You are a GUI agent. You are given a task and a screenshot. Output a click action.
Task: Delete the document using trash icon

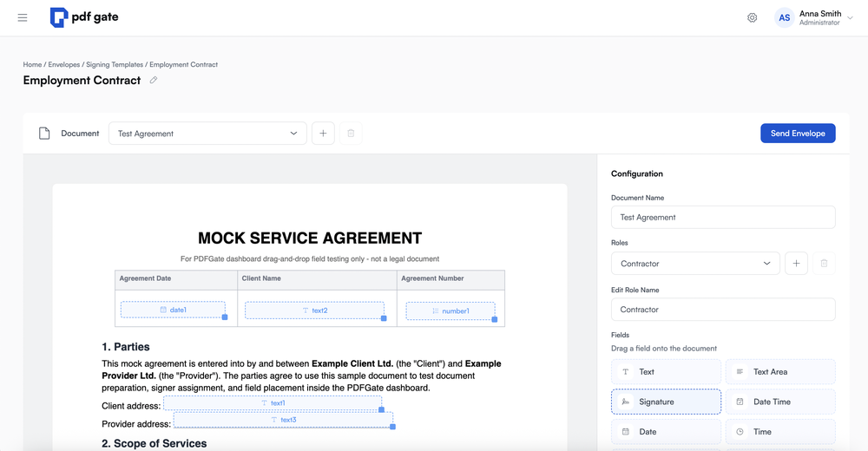tap(351, 134)
